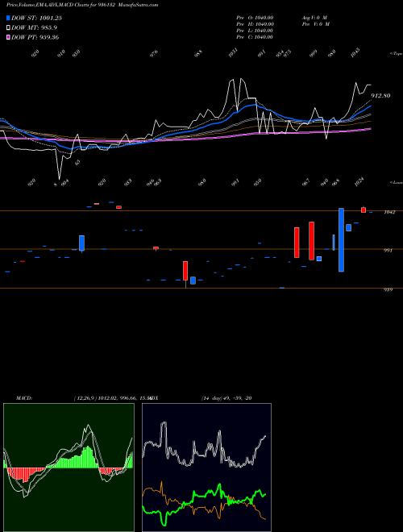
Task: Open the ADX indicator chart panel
Action: 206,468
